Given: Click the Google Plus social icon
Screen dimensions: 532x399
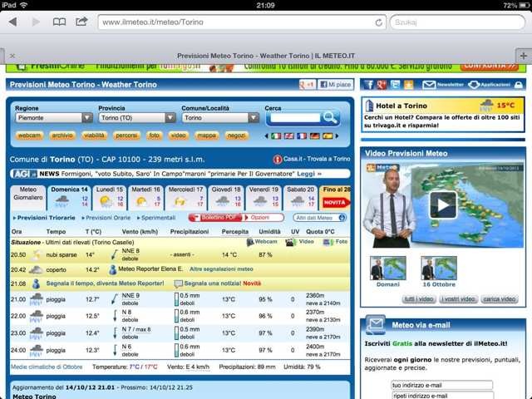Looking at the screenshot, I should (382, 85).
